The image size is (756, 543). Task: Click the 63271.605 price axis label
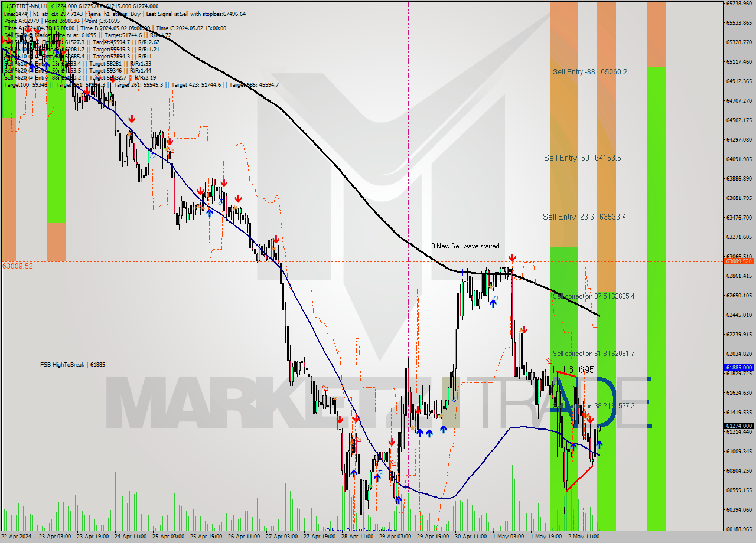(x=738, y=237)
